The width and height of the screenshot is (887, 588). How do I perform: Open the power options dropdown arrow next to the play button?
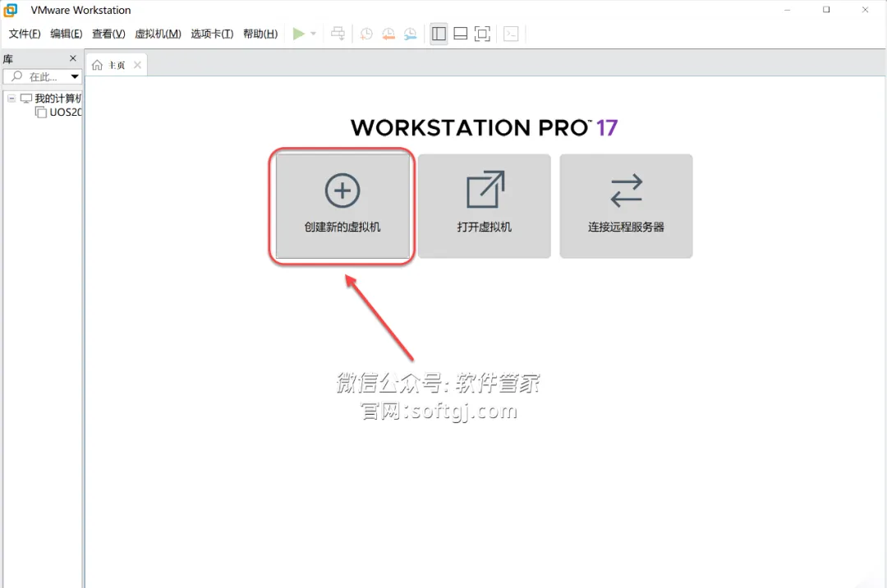(x=313, y=34)
